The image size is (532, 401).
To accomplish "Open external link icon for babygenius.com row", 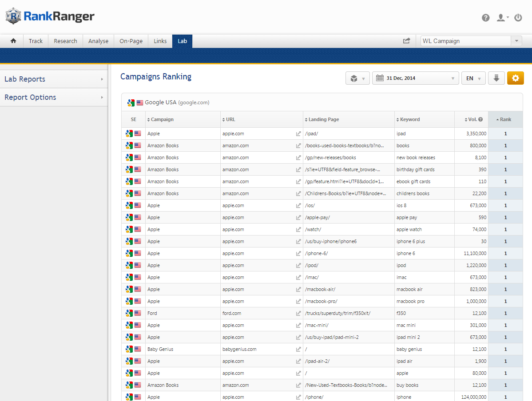I will pos(298,350).
